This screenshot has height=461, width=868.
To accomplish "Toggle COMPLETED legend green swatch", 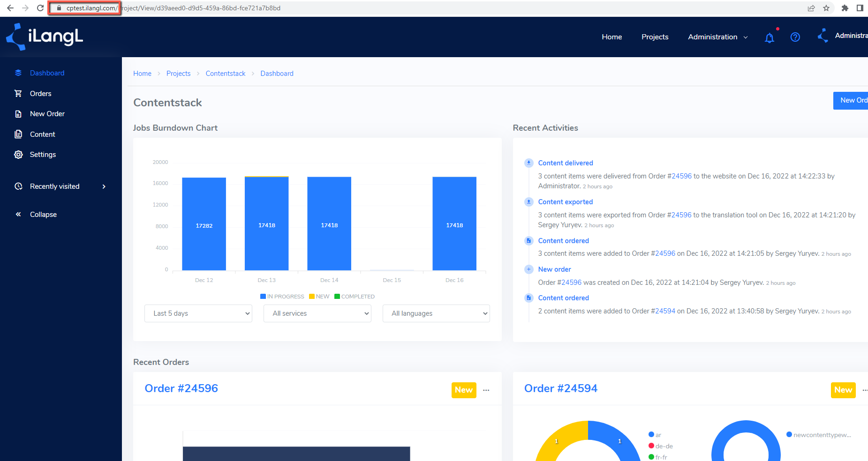I will pyautogui.click(x=337, y=297).
